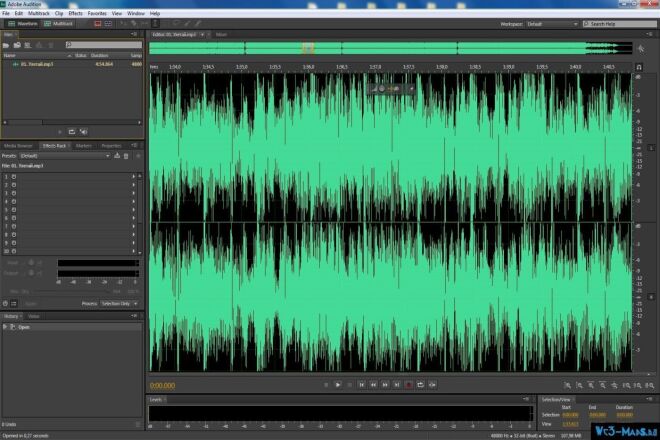
Task: Open the Workspace Default dropdown
Action: tap(552, 24)
